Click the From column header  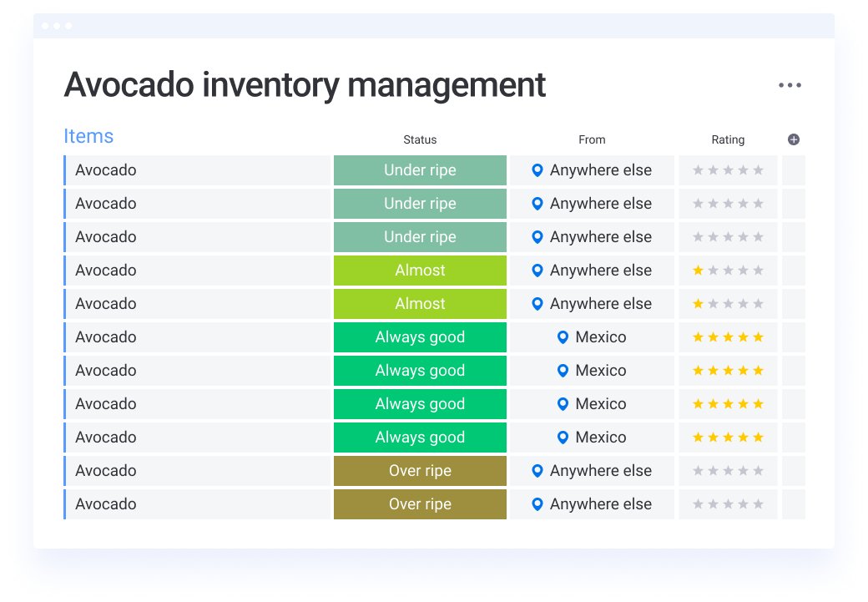coord(592,140)
